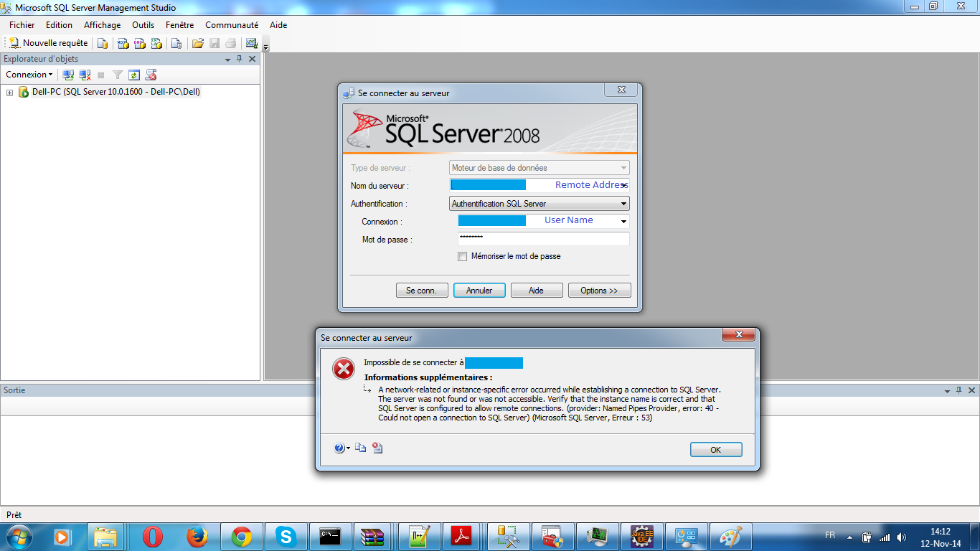The width and height of the screenshot is (980, 551).
Task: Open the Nom du serveur combo box
Action: click(x=623, y=186)
